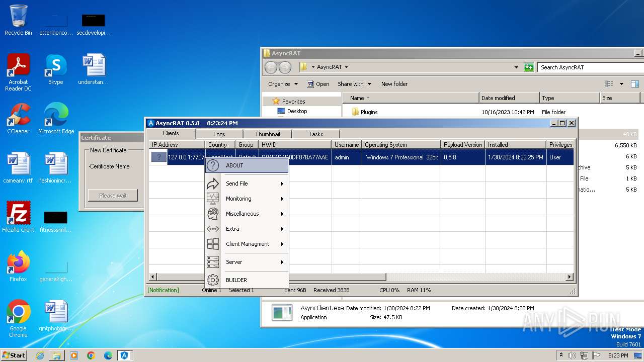Screen dimensions: 644x362
Task: Sort files by Type column
Action: (570, 98)
